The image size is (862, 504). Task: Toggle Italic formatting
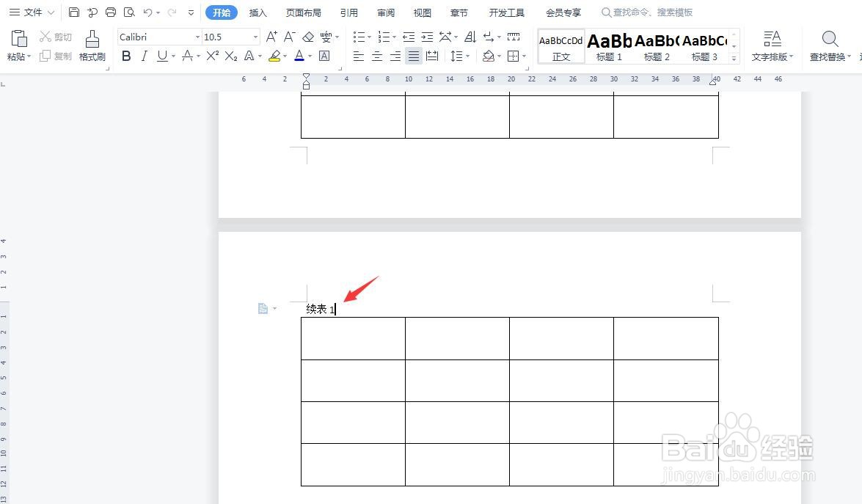pyautogui.click(x=144, y=56)
